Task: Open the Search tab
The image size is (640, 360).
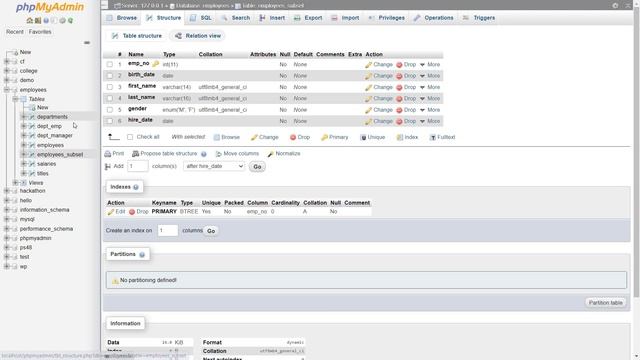Action: coord(236,18)
